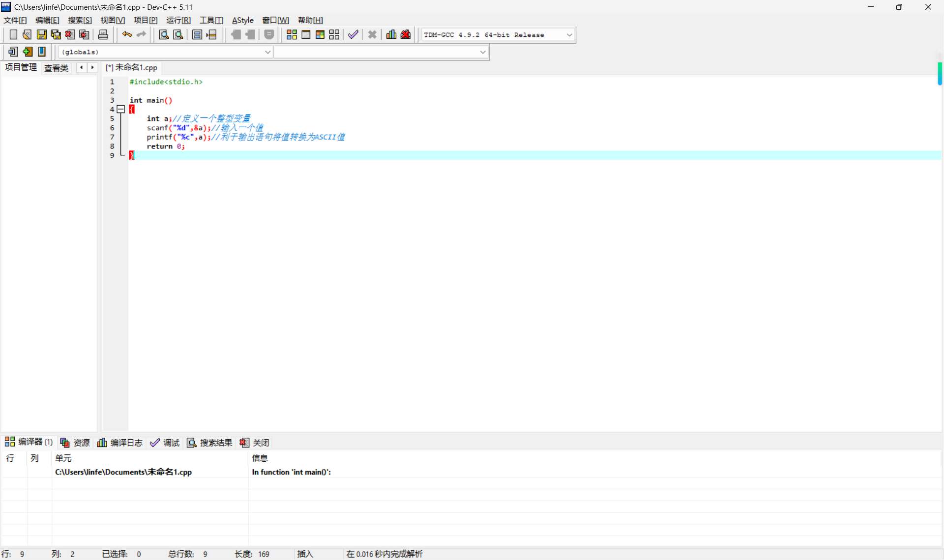Click the Compile icon in the toolbar
This screenshot has width=944, height=560.
[292, 34]
